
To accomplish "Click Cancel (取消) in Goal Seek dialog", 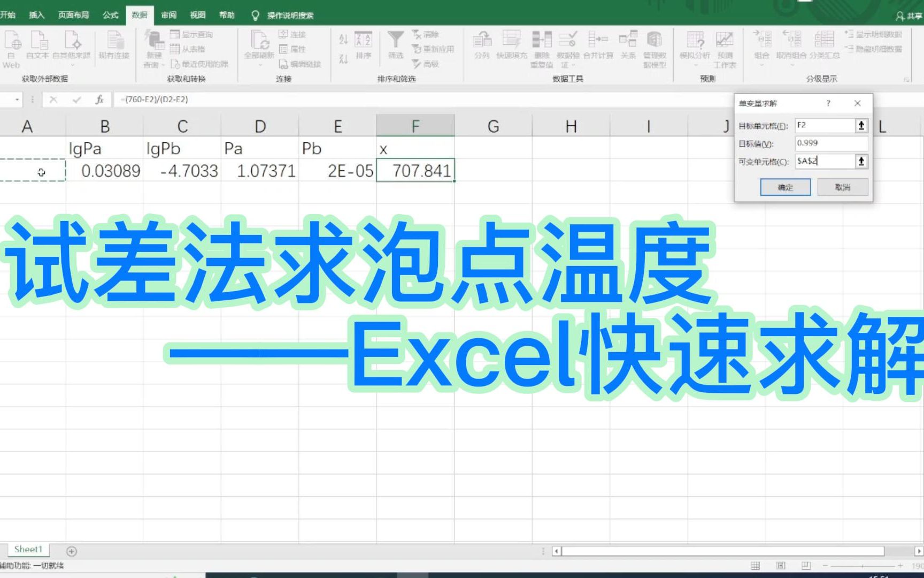I will coord(842,187).
